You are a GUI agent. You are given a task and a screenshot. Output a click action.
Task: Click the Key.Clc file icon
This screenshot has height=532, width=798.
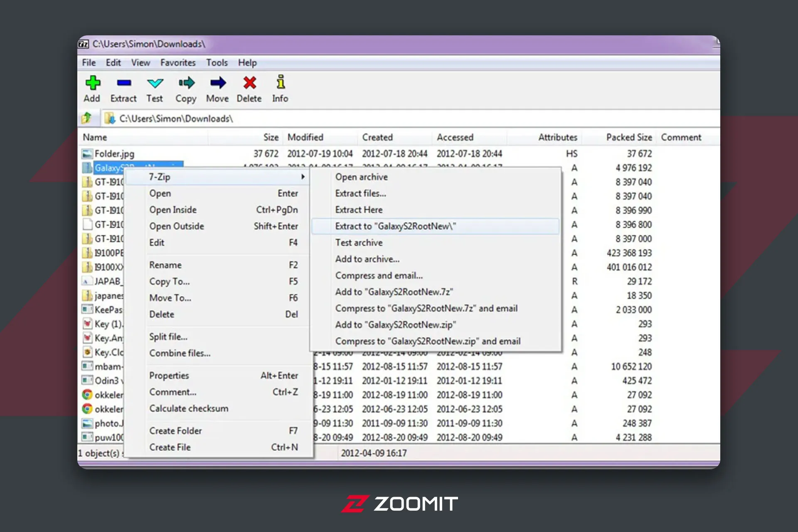87,352
